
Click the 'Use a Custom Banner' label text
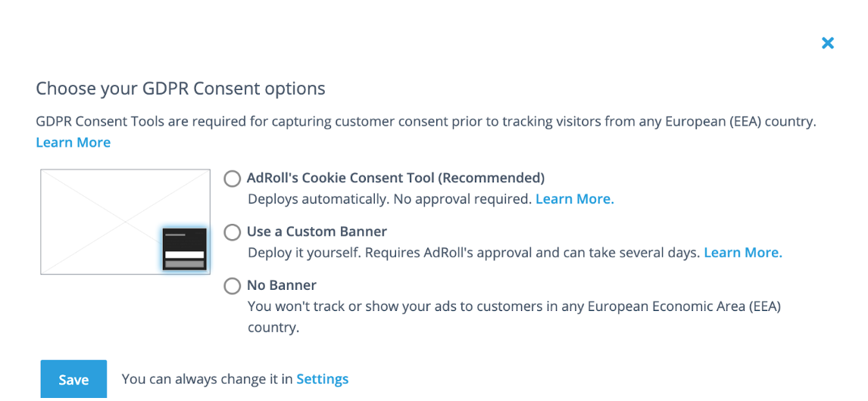[317, 232]
